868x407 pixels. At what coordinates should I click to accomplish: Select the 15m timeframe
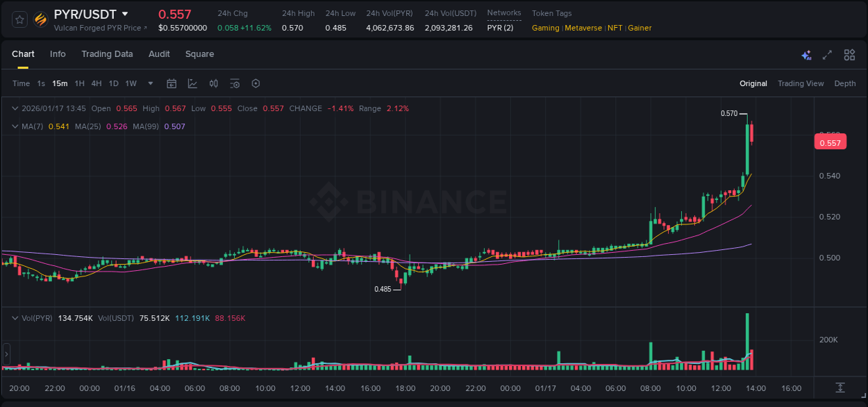(60, 83)
